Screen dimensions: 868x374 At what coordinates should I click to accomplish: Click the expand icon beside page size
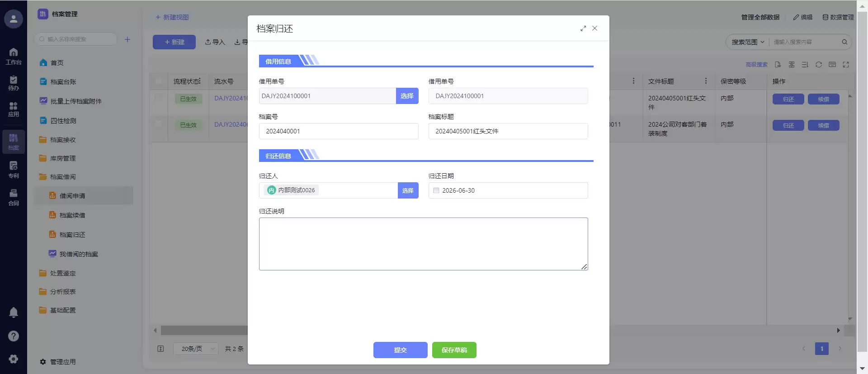(160, 349)
